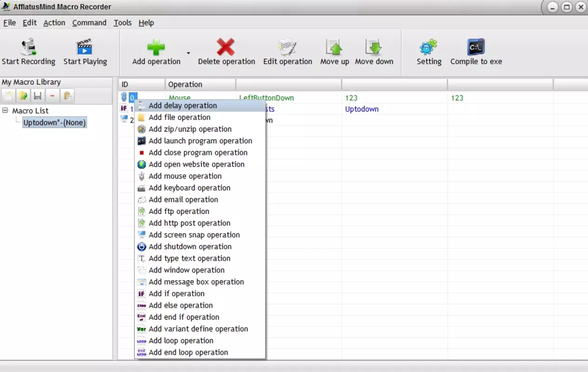This screenshot has width=588, height=372.
Task: Click the Move down arrow icon
Action: click(x=374, y=47)
